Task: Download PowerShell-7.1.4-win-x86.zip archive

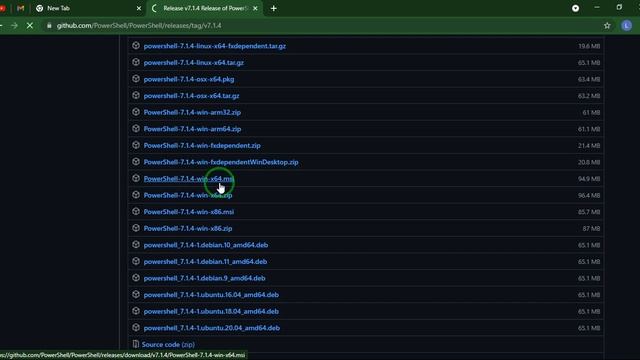Action: coord(188,229)
